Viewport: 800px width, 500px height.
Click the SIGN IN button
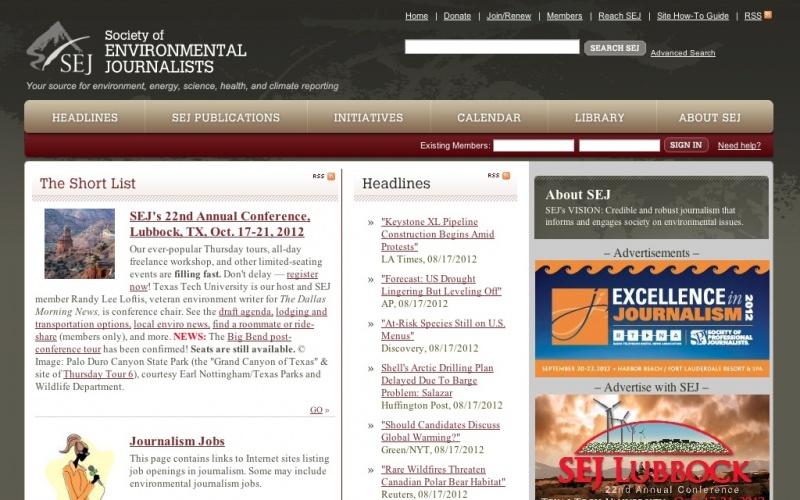coord(686,145)
